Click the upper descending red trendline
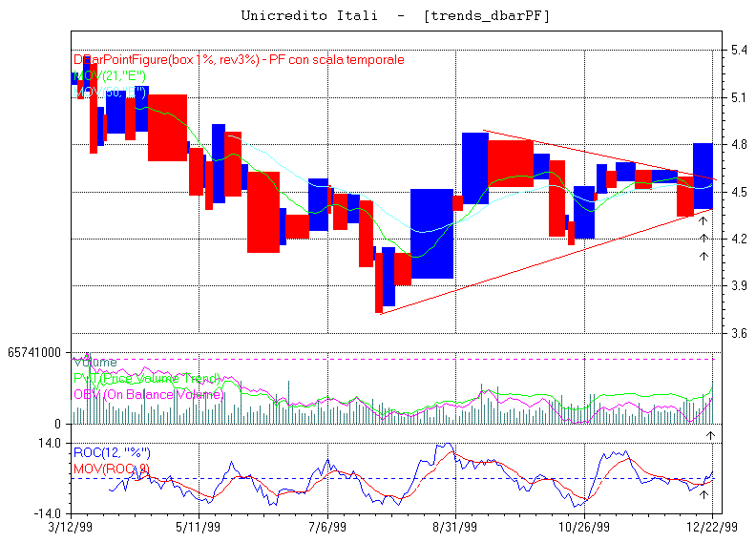Viewport: 756px width, 542px height. 599,156
